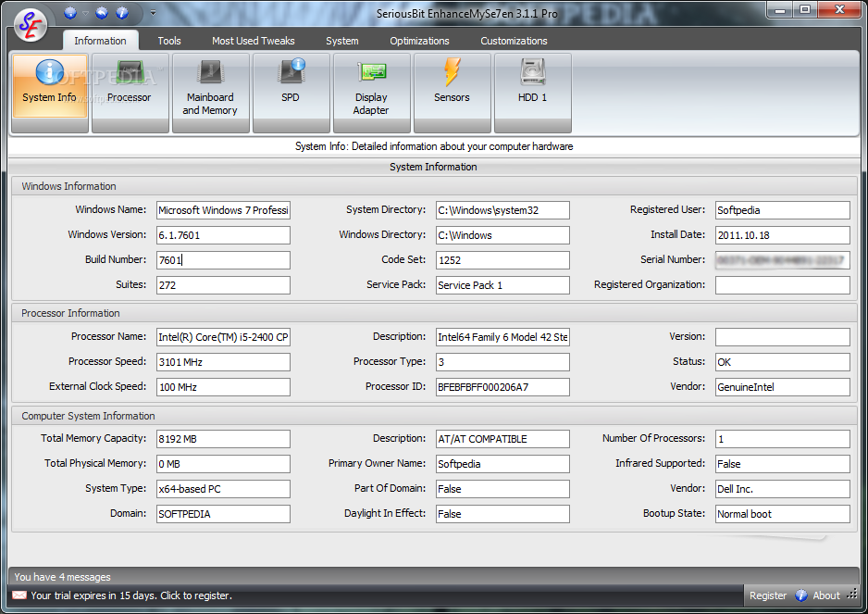Click the Daylight In Effect field
This screenshot has width=868, height=614.
pyautogui.click(x=502, y=514)
